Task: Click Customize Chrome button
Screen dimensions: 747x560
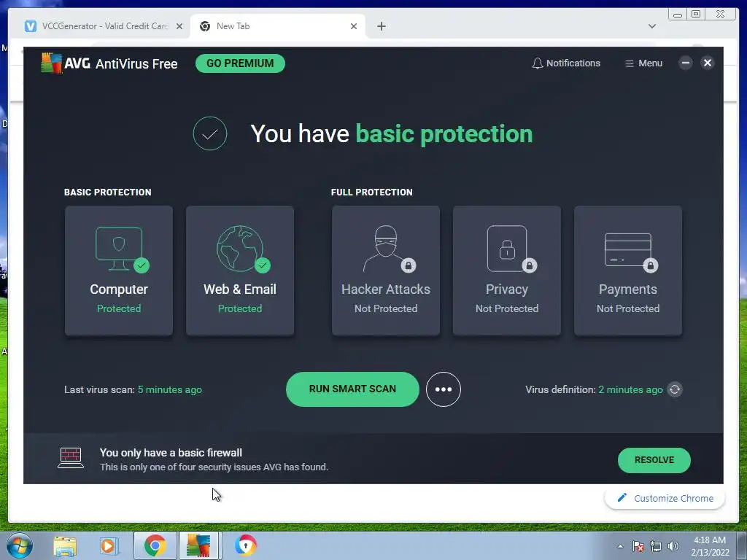Action: (665, 498)
